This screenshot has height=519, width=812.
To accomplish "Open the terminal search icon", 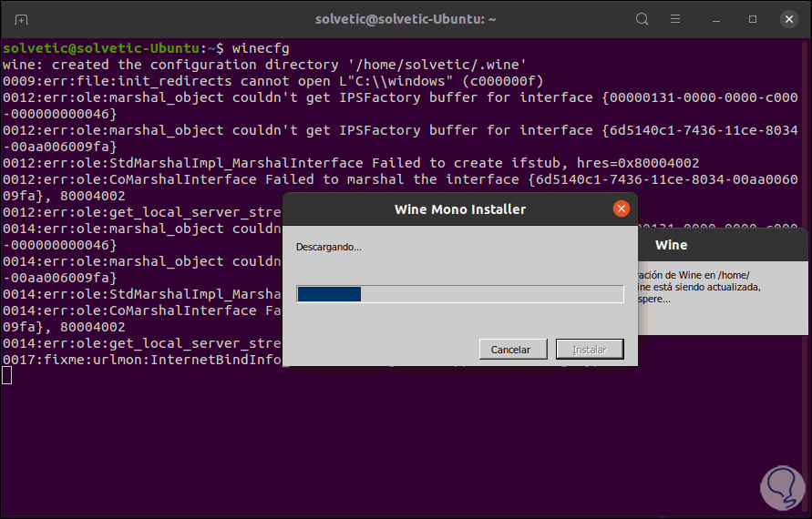I will click(x=642, y=19).
